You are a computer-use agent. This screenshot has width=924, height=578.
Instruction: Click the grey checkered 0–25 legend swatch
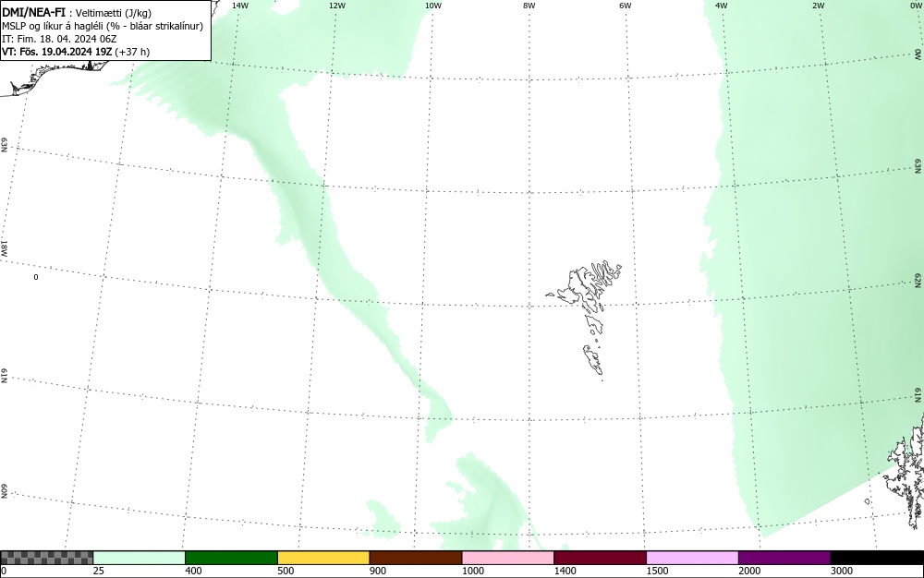(x=46, y=558)
